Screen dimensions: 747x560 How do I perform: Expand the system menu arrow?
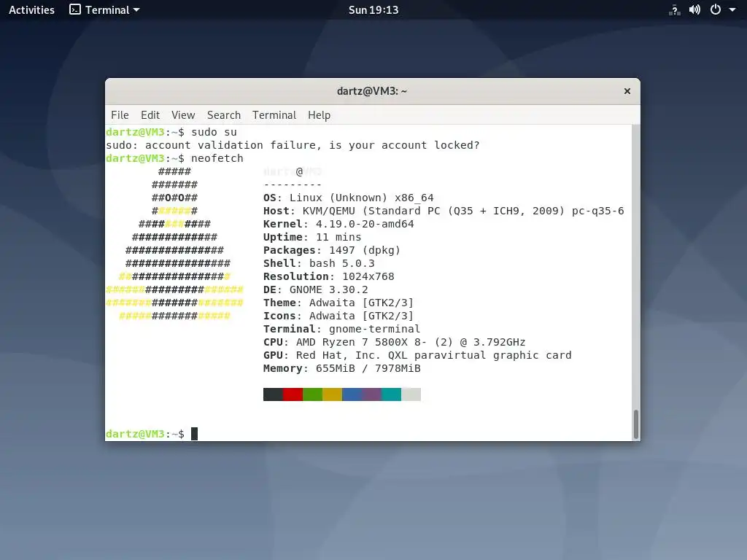[x=732, y=10]
